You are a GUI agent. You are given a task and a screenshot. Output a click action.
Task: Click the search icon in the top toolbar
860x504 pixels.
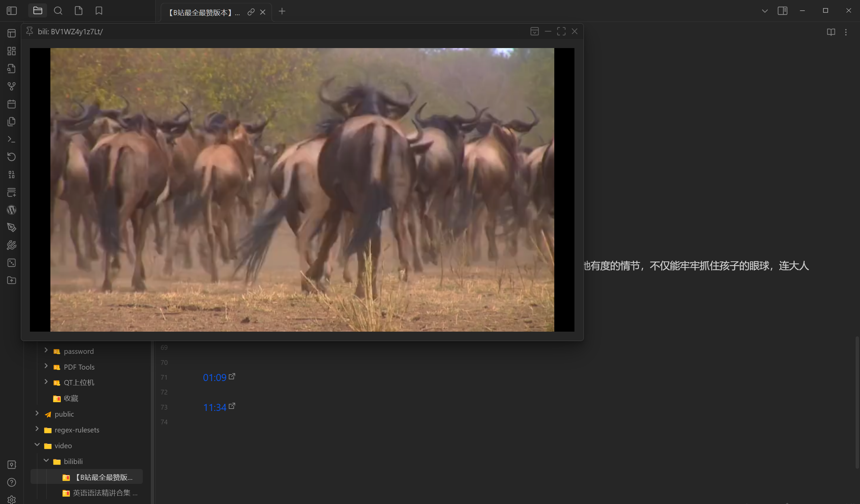pos(58,10)
